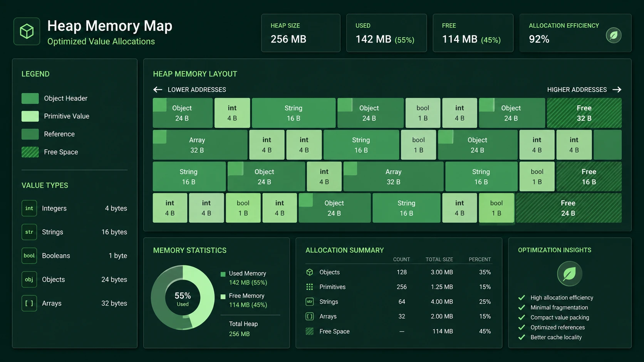The height and width of the screenshot is (362, 644).
Task: Click the leaf icon in Allocation Efficiency card
Action: point(614,35)
